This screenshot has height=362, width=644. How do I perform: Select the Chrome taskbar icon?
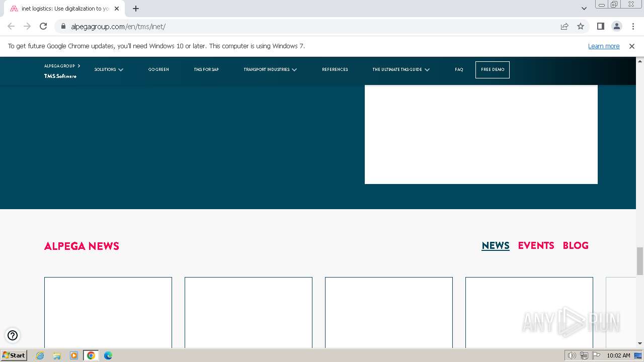point(91,355)
